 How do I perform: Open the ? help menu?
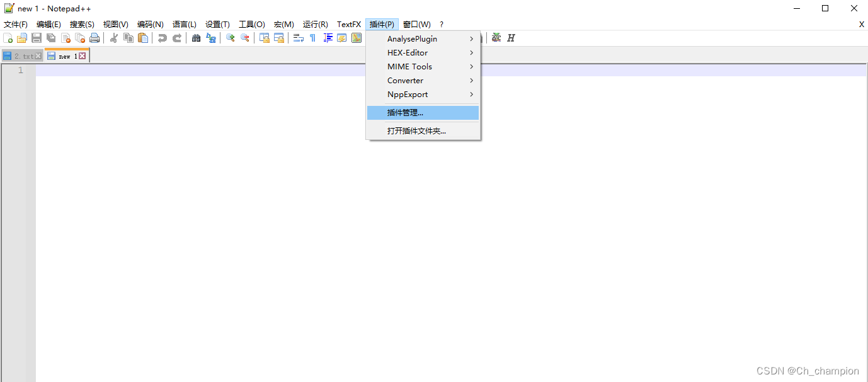coord(442,24)
